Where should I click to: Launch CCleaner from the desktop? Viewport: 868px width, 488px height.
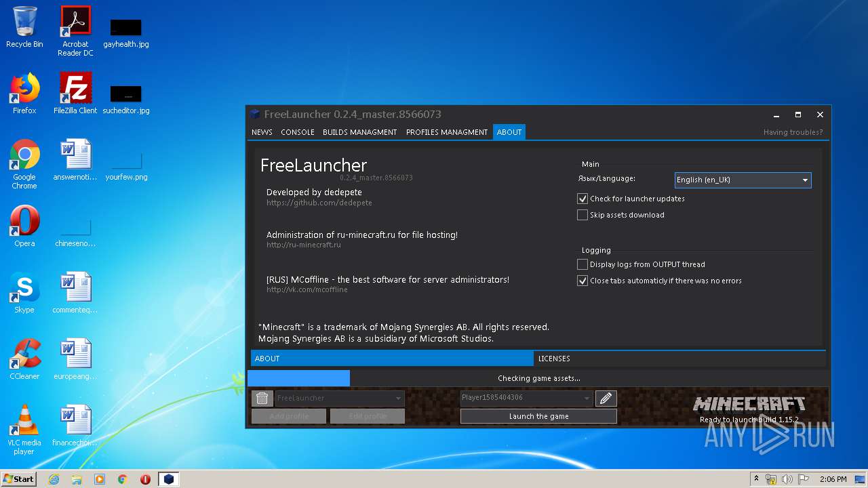[x=24, y=359]
